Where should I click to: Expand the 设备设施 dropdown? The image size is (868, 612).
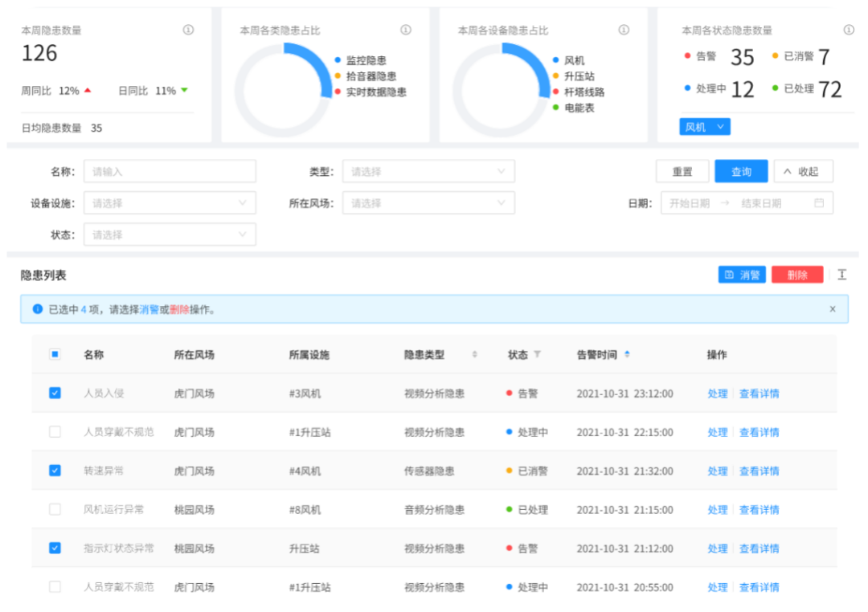[x=170, y=203]
